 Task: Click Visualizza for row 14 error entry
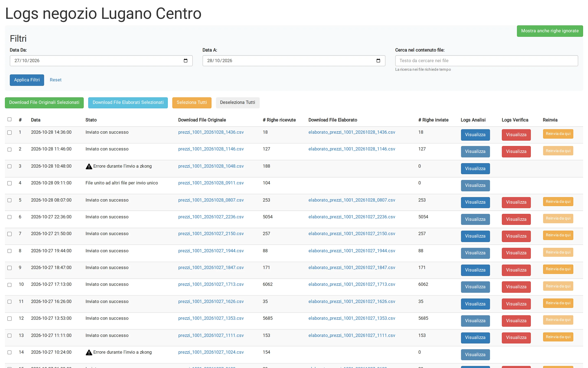point(475,355)
